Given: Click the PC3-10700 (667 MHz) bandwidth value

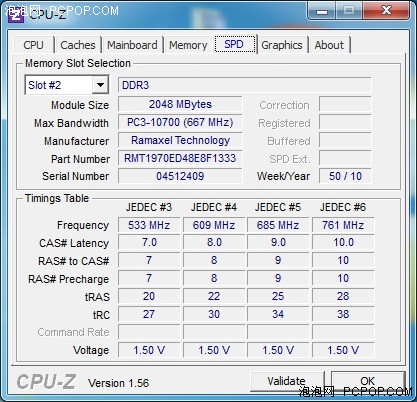Looking at the screenshot, I should pyautogui.click(x=180, y=122).
